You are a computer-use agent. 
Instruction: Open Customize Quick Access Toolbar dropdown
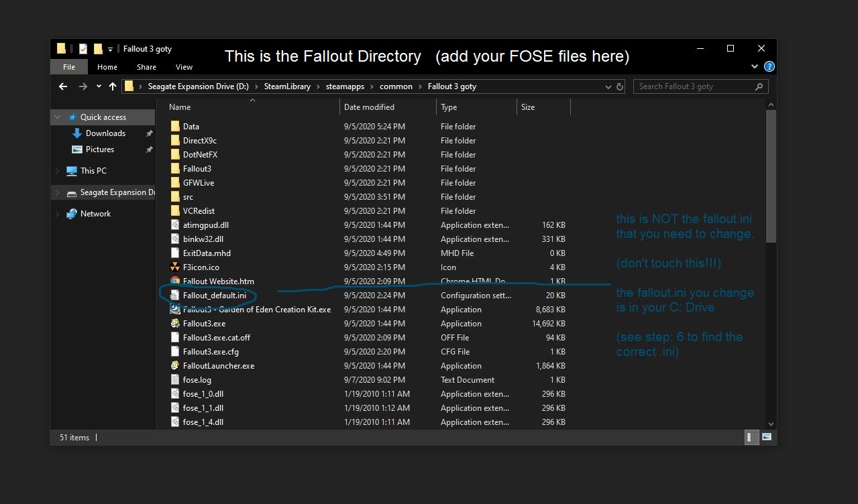tap(110, 49)
